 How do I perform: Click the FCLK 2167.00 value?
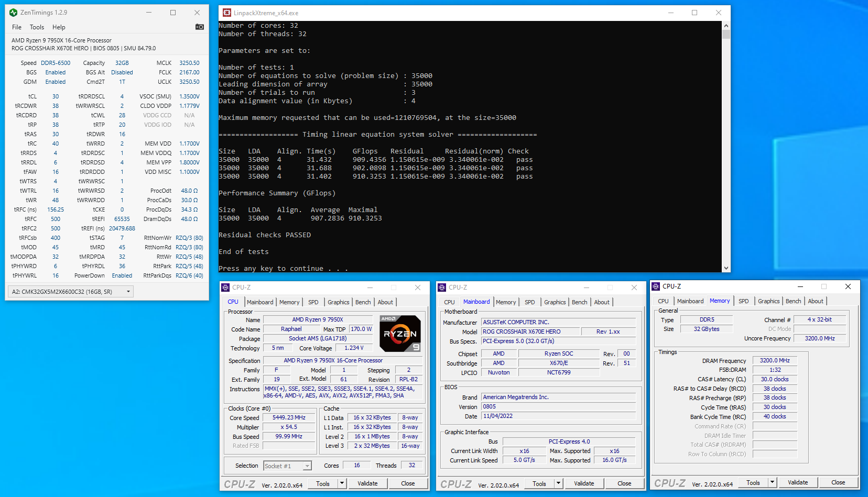click(189, 72)
